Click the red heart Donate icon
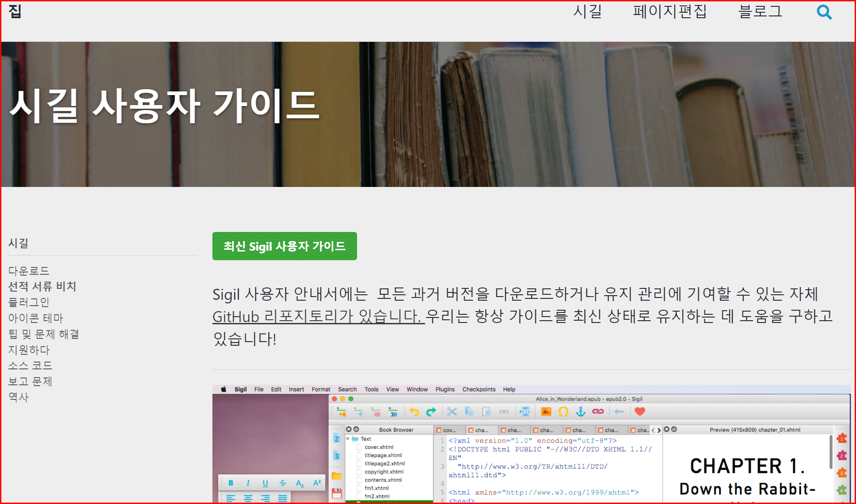Viewport: 856px width, 504px height. coord(640,412)
